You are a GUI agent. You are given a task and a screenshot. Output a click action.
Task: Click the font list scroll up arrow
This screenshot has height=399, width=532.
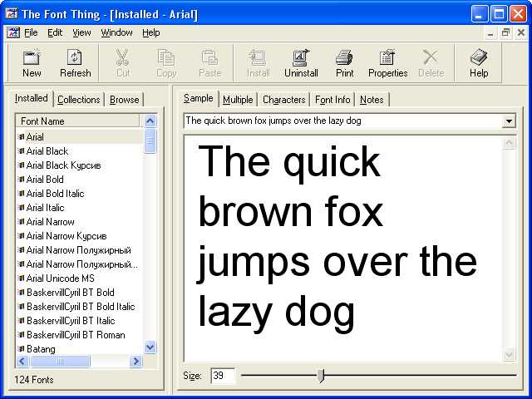pos(150,121)
